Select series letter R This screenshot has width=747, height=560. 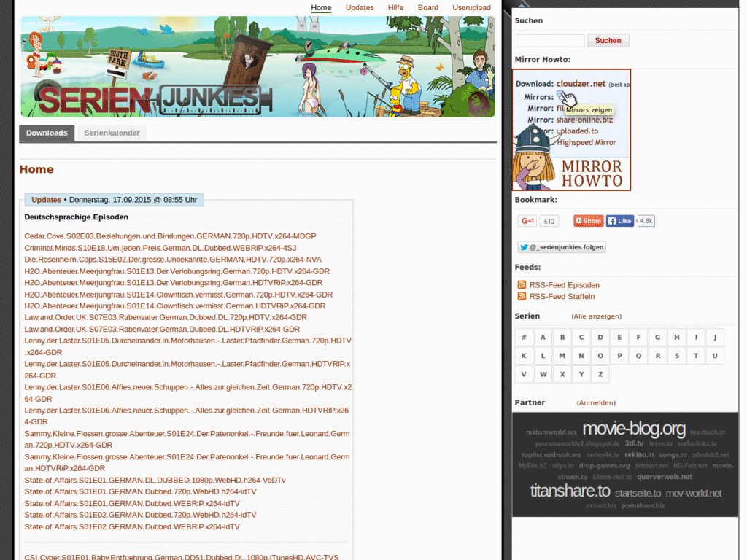point(657,356)
